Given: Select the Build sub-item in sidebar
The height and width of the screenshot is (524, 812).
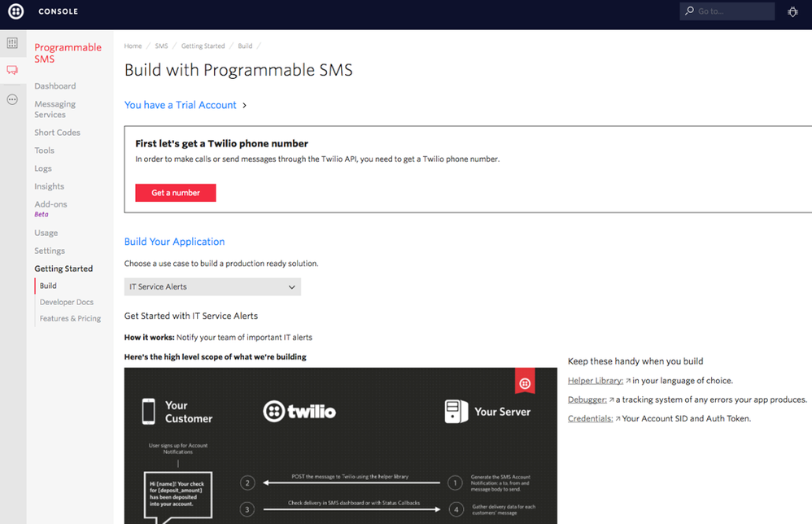Looking at the screenshot, I should point(48,286).
